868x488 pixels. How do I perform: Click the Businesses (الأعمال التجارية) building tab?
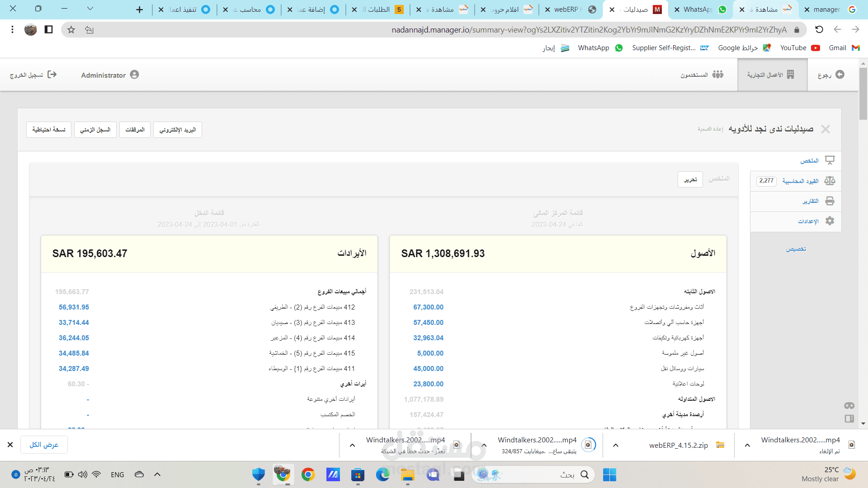(x=772, y=75)
